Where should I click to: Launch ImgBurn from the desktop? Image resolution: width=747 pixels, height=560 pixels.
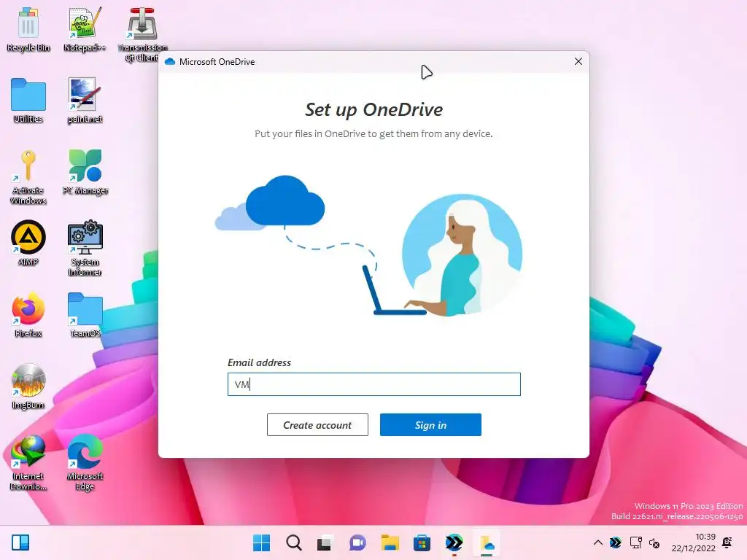28,386
